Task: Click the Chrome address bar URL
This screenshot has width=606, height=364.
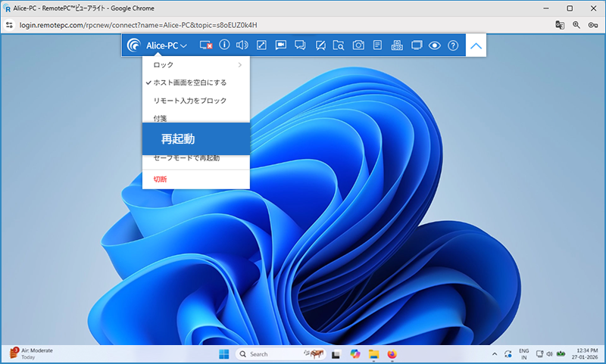Action: [139, 25]
